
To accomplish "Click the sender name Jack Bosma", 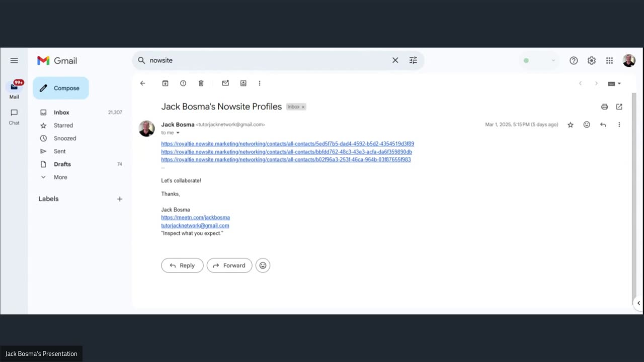I will [x=178, y=124].
